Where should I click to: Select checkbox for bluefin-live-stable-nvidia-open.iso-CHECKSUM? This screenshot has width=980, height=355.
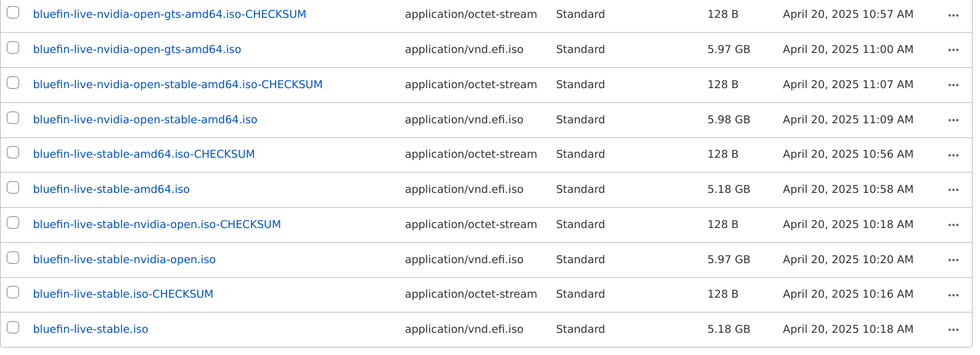point(13,222)
